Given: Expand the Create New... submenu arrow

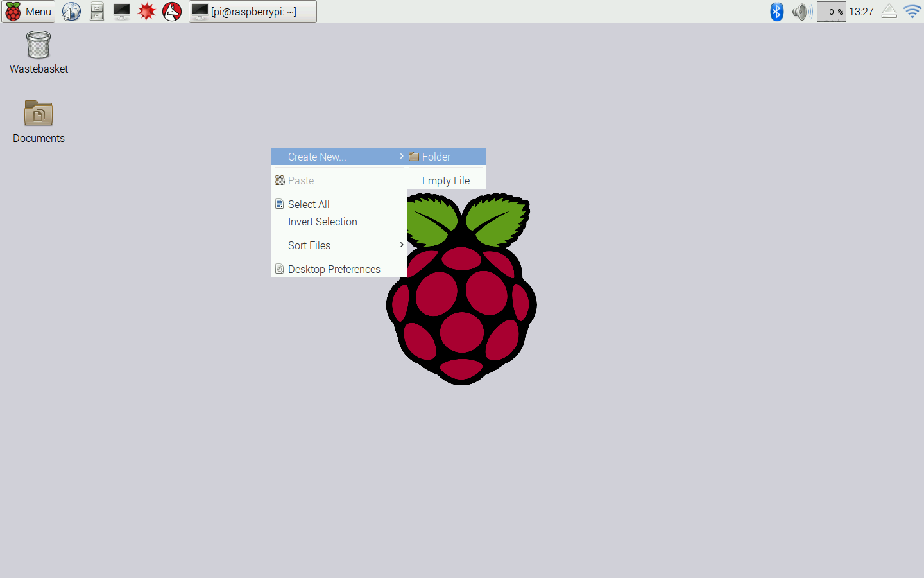Looking at the screenshot, I should click(402, 156).
